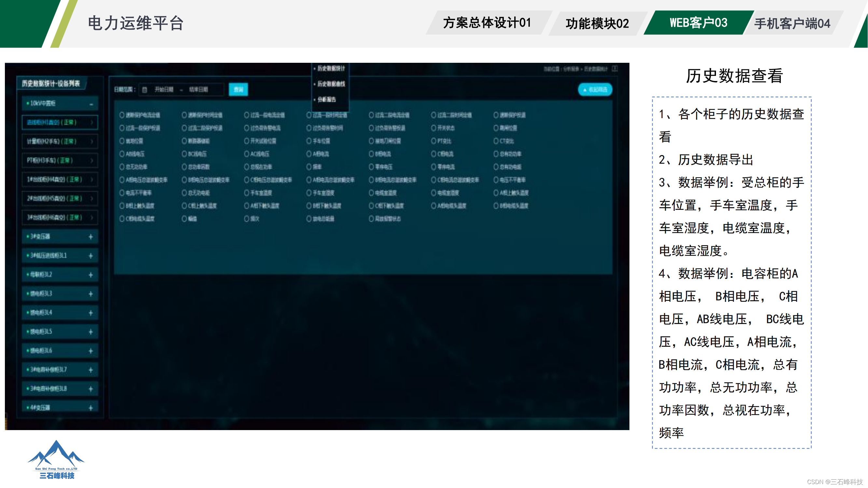Click the plus icon on 母联柜3L2
This screenshot has height=488, width=868.
click(x=91, y=275)
